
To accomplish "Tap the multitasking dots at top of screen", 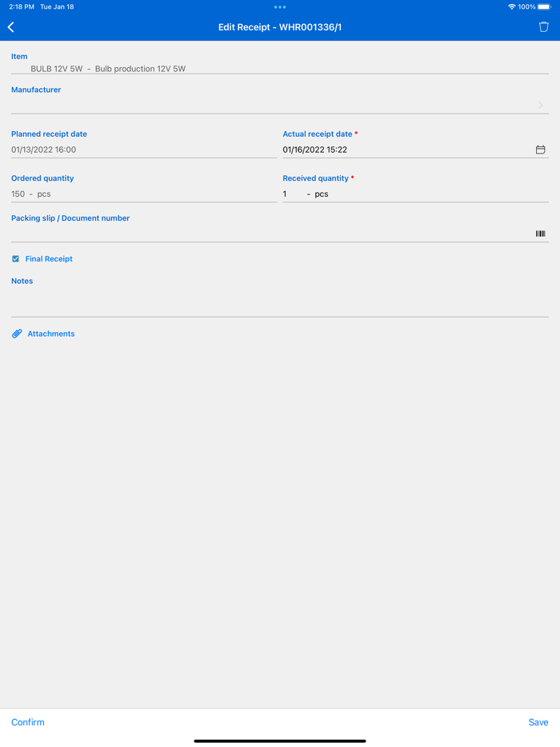I will 280,8.
